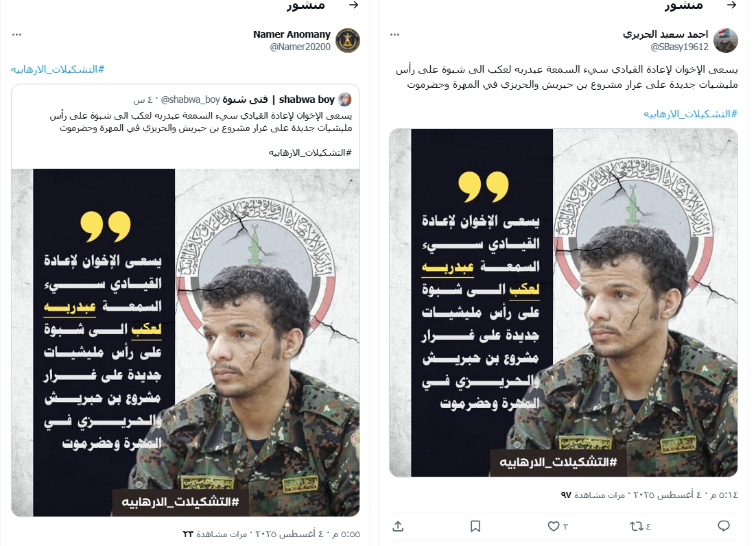
Task: Open احمد سعيد الحريري profile avatar
Action: 726,40
